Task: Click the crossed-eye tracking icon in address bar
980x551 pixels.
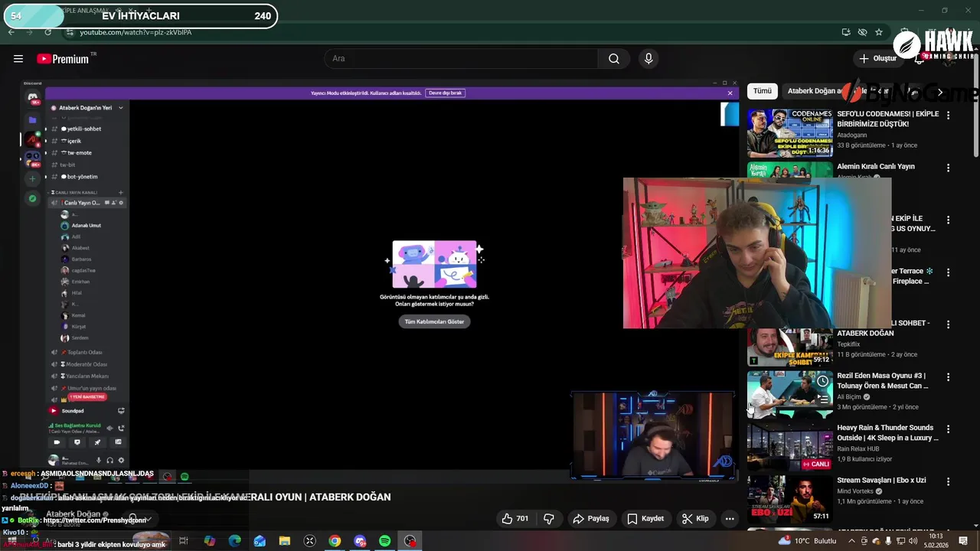Action: point(862,32)
